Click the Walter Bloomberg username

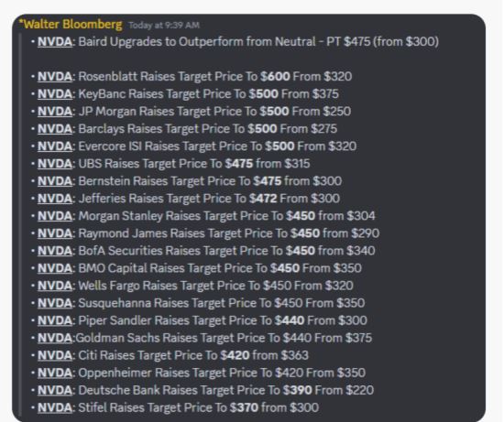click(71, 25)
